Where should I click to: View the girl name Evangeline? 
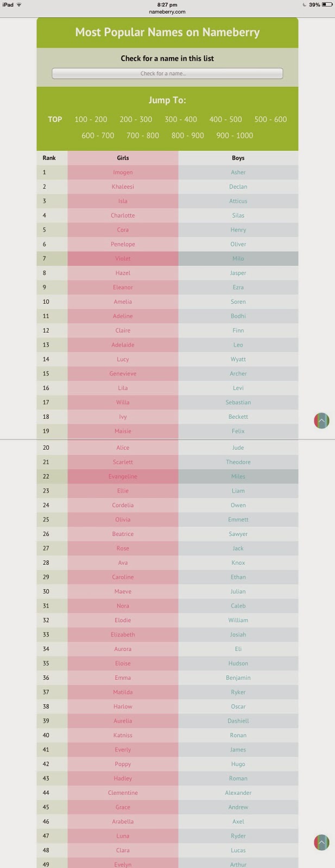coord(123,476)
